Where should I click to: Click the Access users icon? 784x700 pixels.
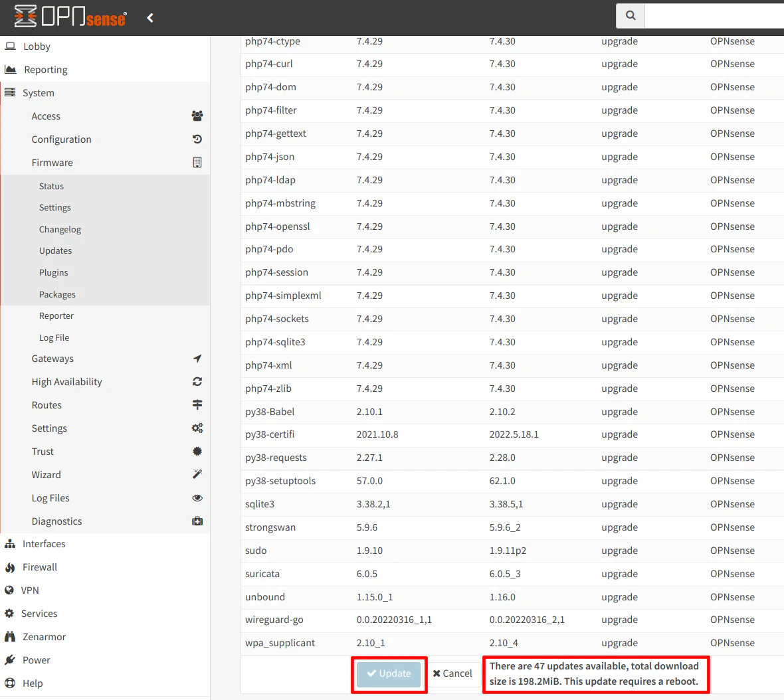pyautogui.click(x=197, y=116)
